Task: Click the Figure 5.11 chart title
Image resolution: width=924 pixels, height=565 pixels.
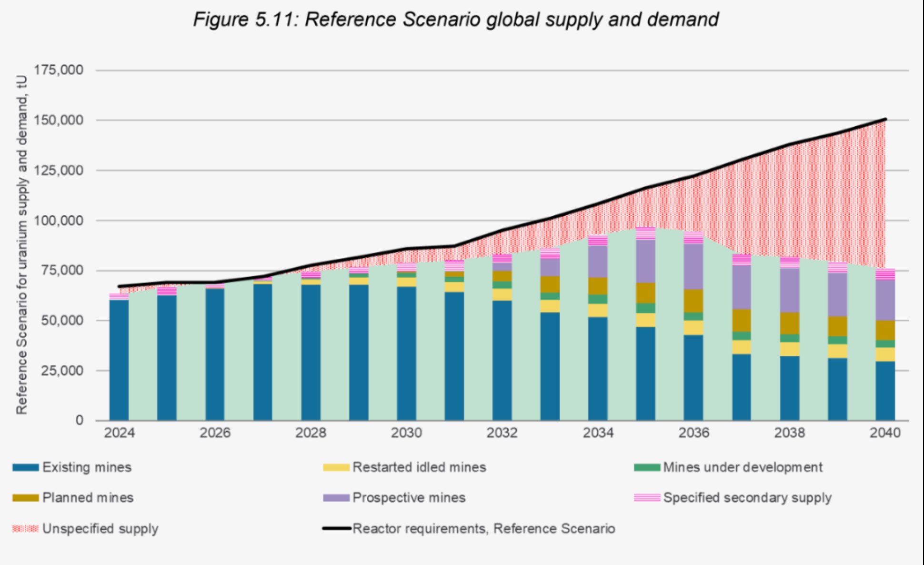Action: tap(455, 20)
